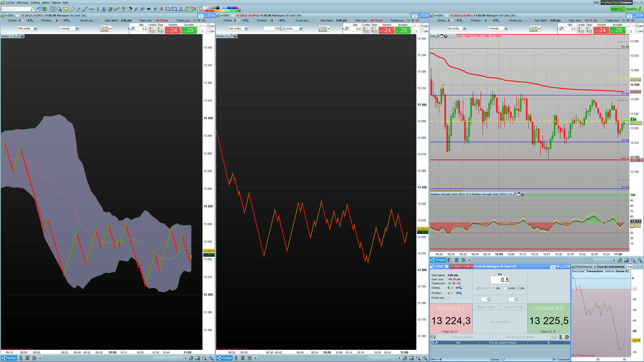Pick the black color swatch in palette

pos(218,7)
